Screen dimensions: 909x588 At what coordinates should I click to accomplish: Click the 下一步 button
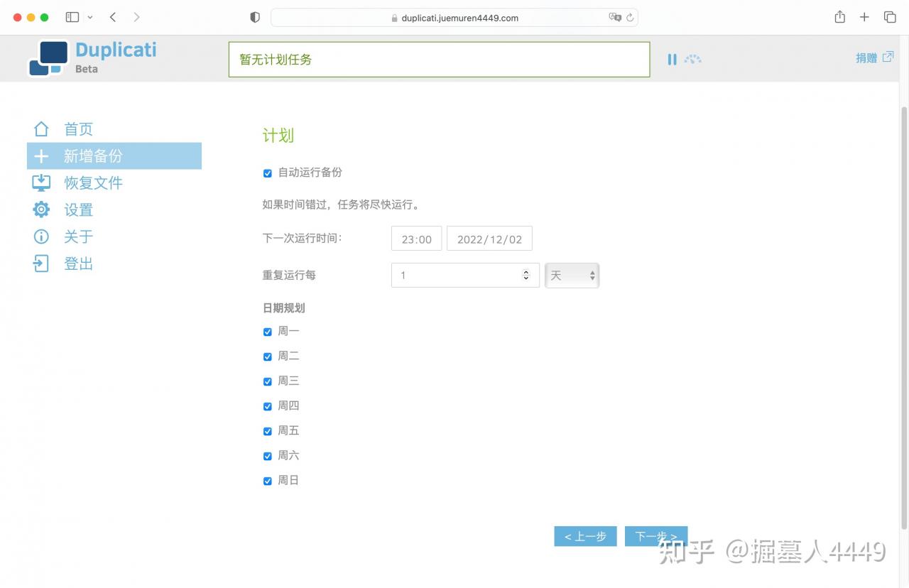pos(656,536)
